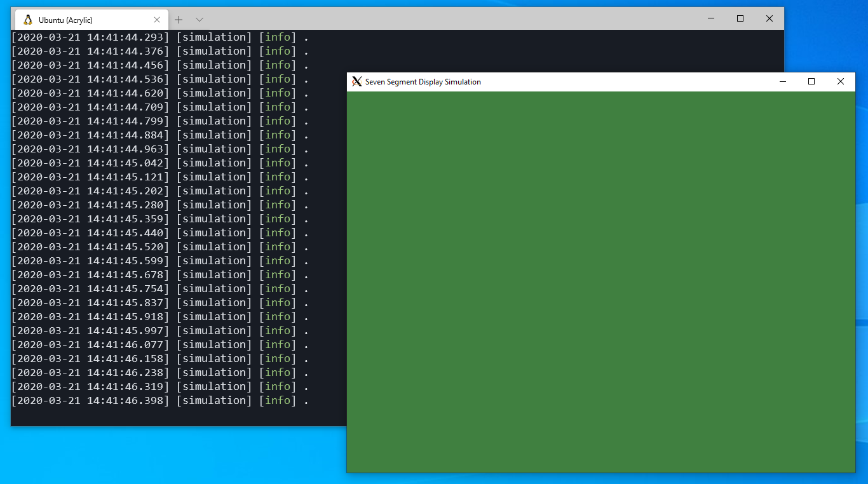The image size is (868, 484).
Task: Click the log line timestamped 14:41:46.319
Action: (x=161, y=386)
